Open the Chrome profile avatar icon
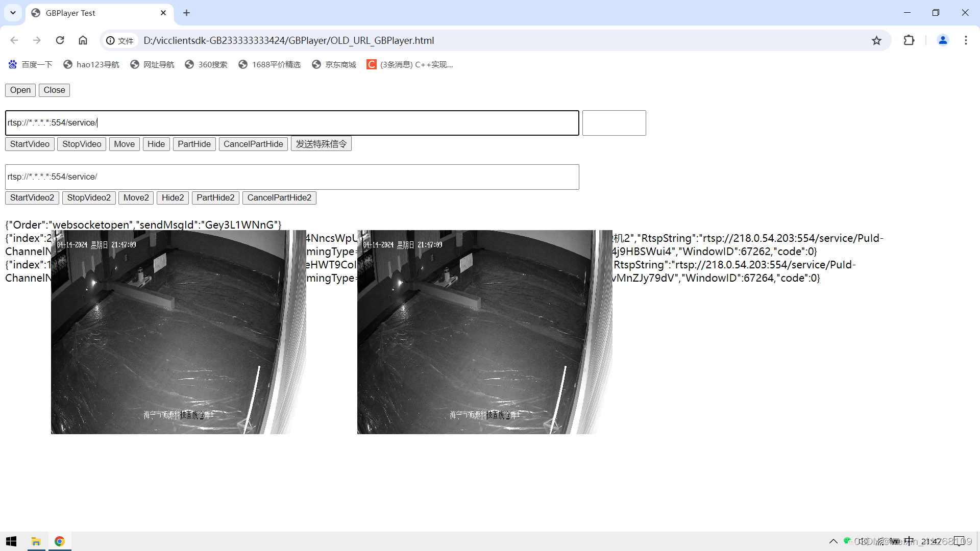This screenshot has width=980, height=551. [x=943, y=40]
